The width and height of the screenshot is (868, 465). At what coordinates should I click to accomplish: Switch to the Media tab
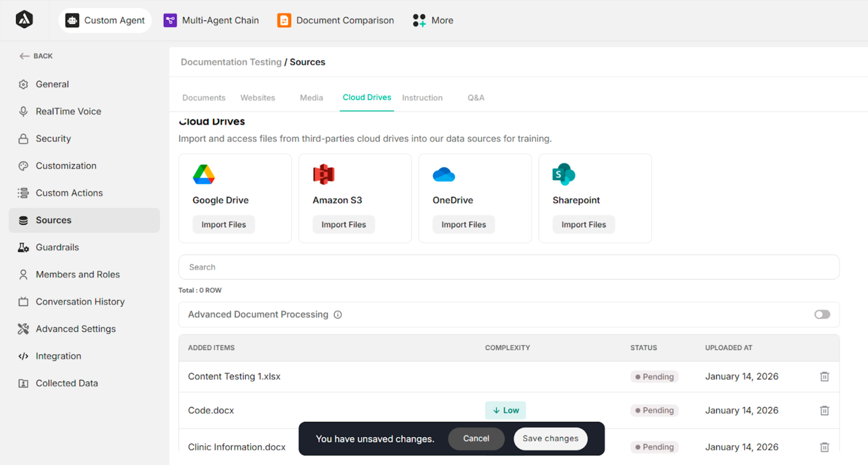pyautogui.click(x=311, y=98)
